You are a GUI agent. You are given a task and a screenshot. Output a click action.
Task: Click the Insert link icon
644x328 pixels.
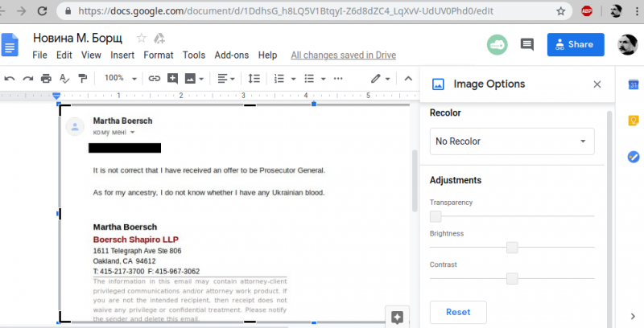click(154, 79)
